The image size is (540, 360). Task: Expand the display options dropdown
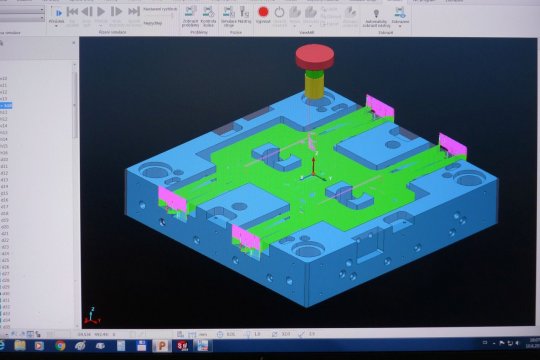tap(400, 26)
